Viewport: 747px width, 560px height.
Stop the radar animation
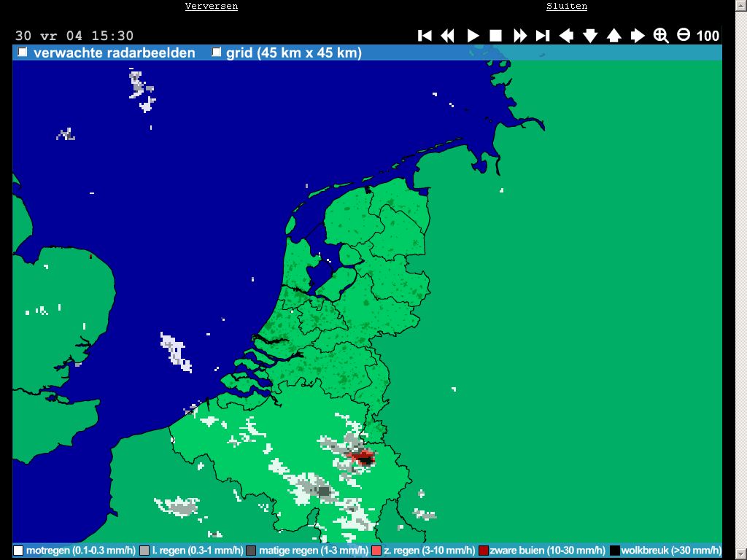pyautogui.click(x=495, y=36)
